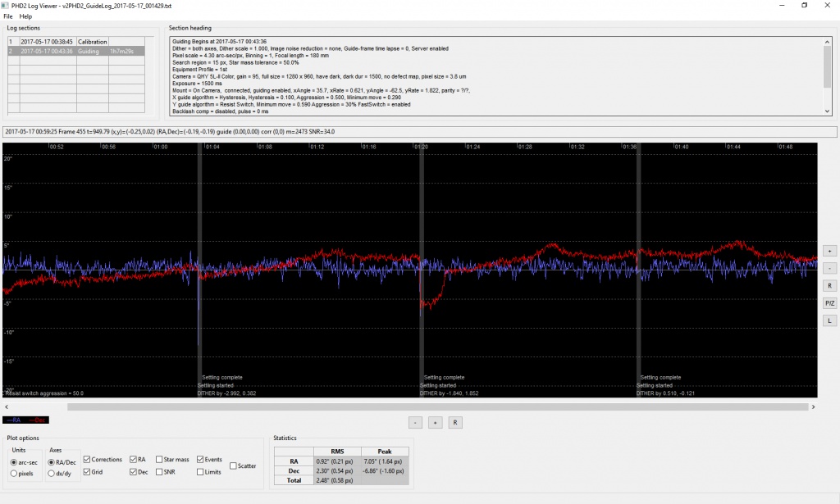Click right arrow of graph scrollbar
Viewport: 840px width, 504px height.
(x=813, y=407)
